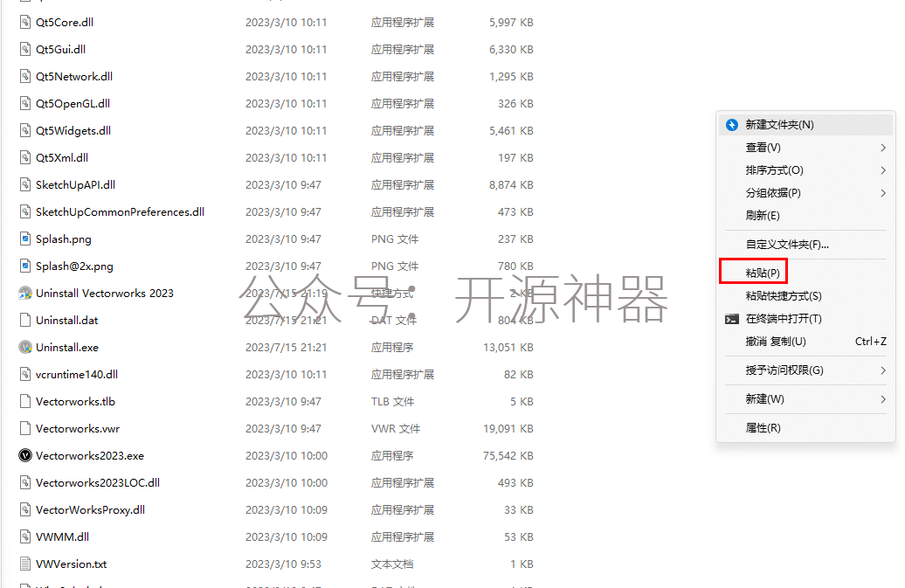Select the TLB 文件 type cell

pos(392,402)
